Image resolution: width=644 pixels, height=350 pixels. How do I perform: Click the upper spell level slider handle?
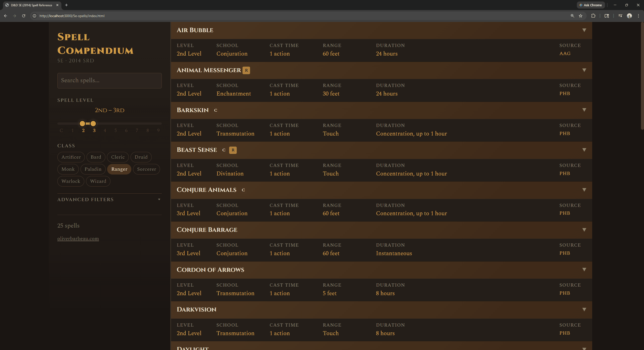pos(93,123)
